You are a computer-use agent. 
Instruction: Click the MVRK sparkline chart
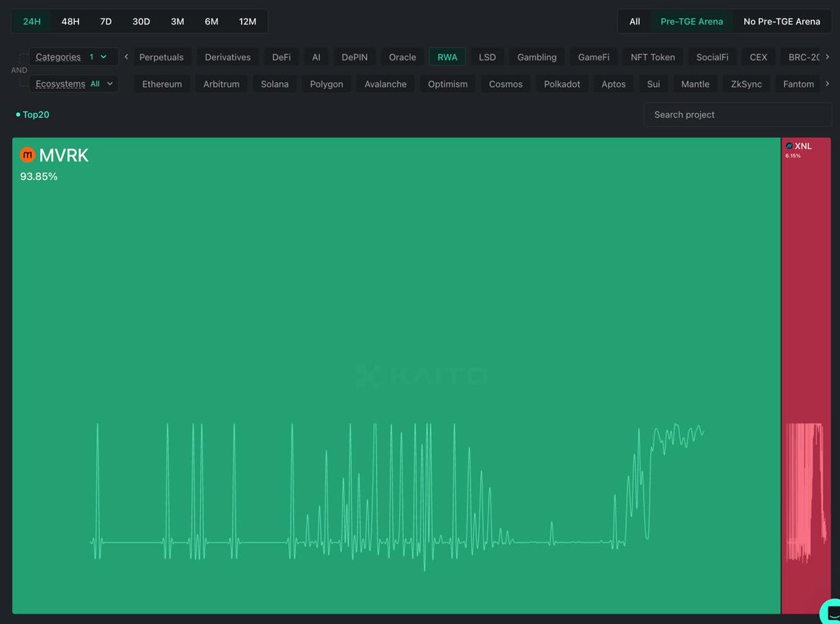(x=396, y=497)
